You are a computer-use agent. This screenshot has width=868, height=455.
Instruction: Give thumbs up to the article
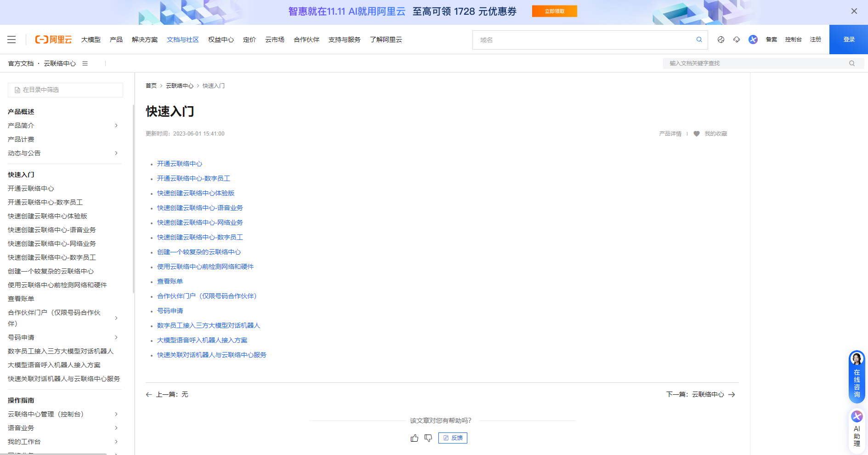(414, 438)
